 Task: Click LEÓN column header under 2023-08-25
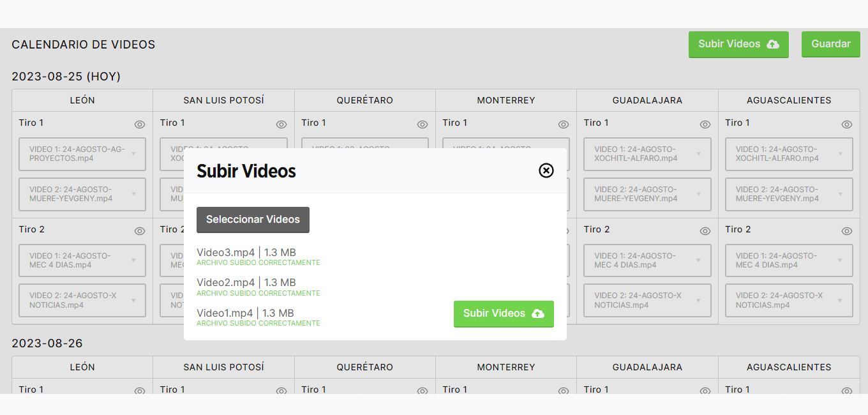point(82,100)
